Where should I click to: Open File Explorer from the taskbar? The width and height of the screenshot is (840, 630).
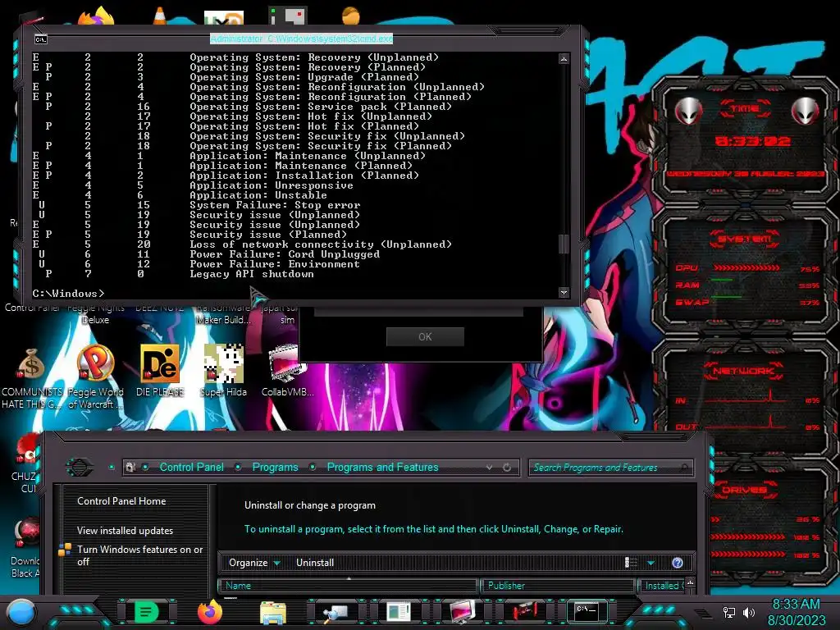click(x=272, y=612)
